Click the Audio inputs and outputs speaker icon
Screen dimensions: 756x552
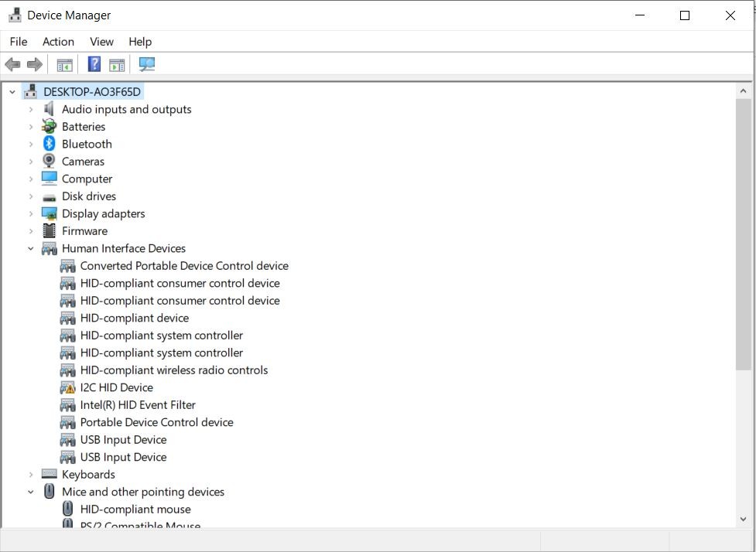point(49,109)
